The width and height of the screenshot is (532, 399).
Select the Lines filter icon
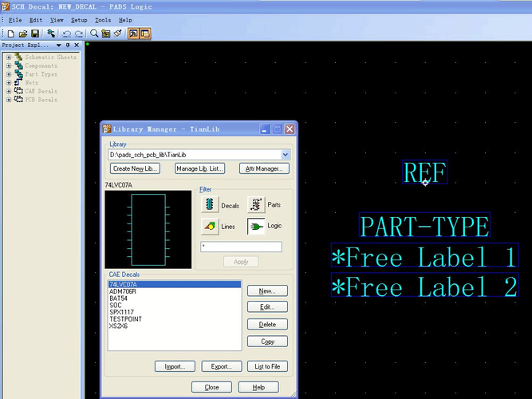(210, 226)
